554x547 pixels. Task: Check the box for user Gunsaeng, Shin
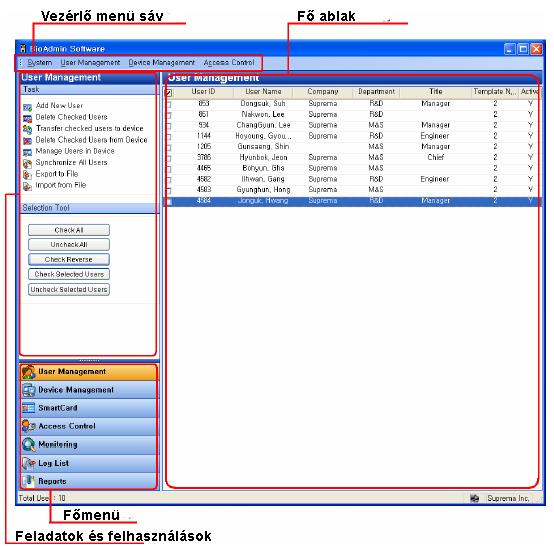click(x=169, y=148)
